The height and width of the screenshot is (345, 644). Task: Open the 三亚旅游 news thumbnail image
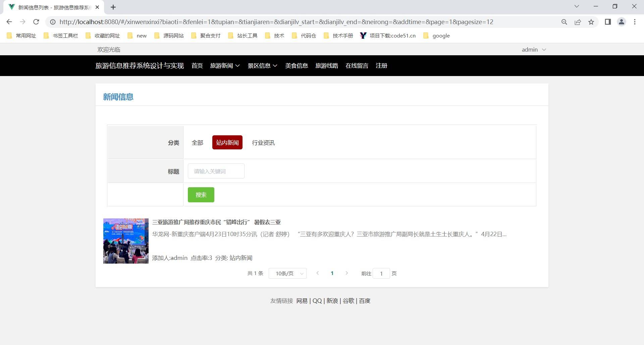126,241
